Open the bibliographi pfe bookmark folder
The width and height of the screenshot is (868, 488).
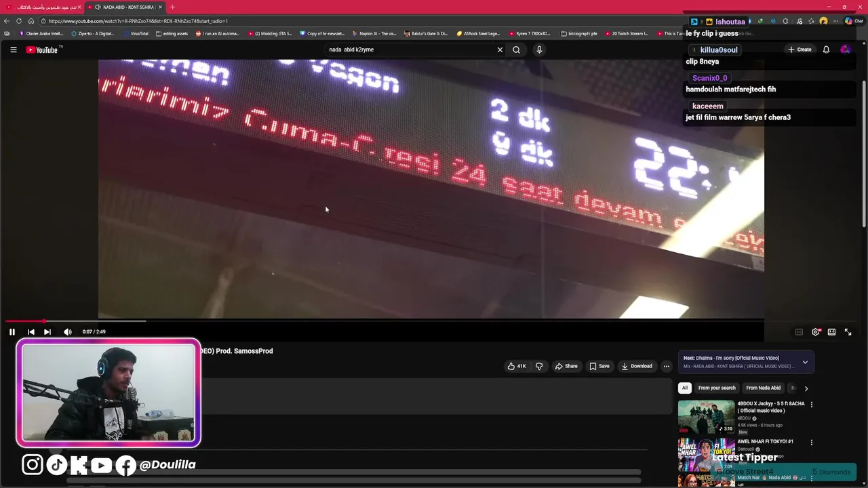pos(579,33)
